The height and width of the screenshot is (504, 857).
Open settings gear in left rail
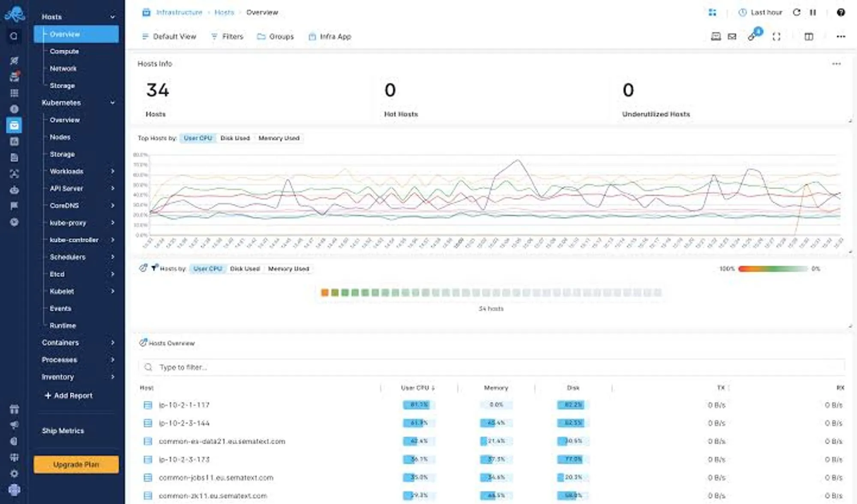pyautogui.click(x=14, y=474)
